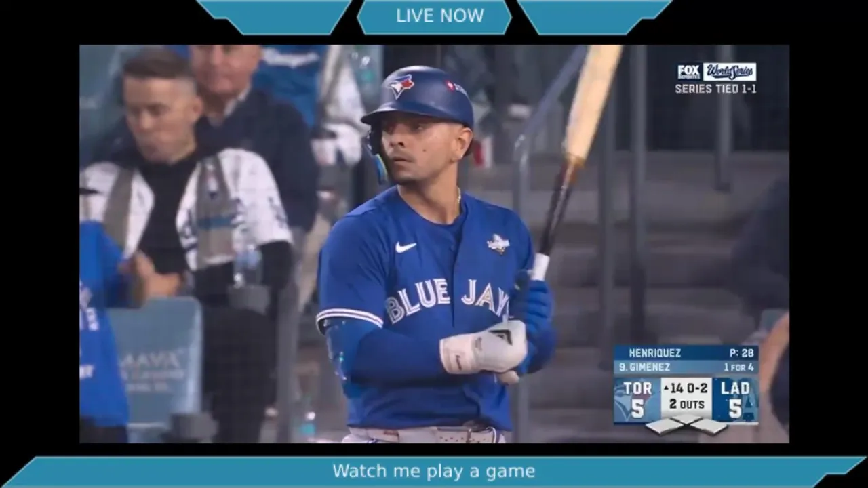Click the FOX Sports logo
Screen dimensions: 868x488
click(x=688, y=72)
